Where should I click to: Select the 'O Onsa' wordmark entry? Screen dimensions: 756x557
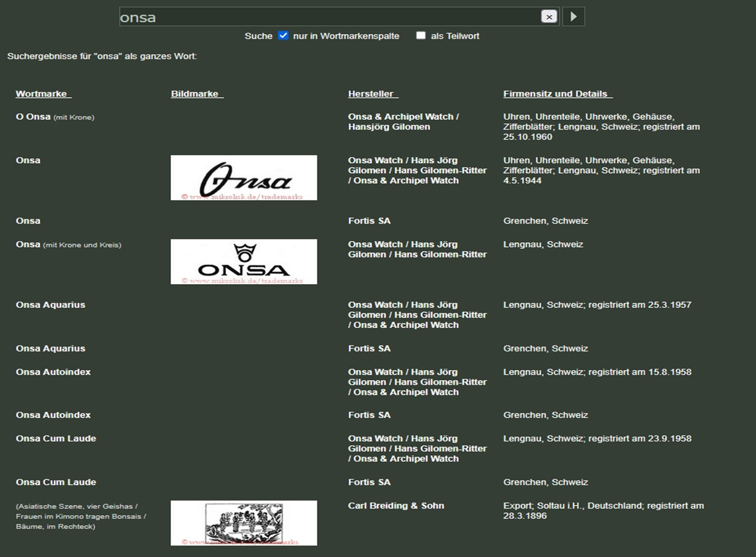(x=33, y=117)
